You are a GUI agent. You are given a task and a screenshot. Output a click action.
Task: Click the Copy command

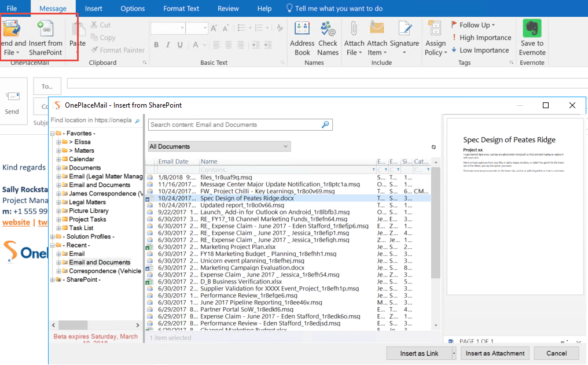[103, 38]
